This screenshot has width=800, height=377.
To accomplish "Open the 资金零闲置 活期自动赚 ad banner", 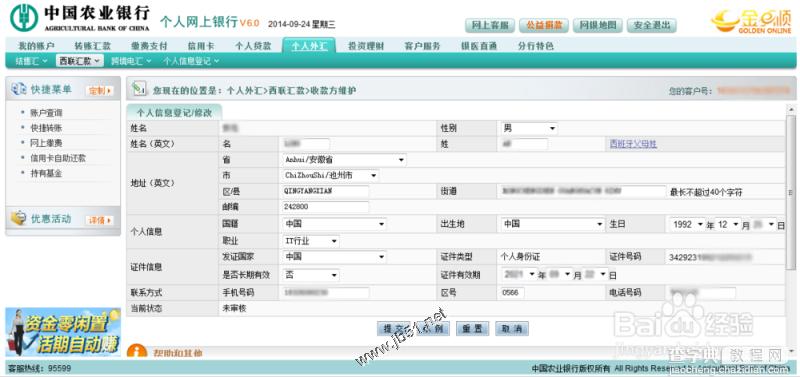I will click(62, 332).
